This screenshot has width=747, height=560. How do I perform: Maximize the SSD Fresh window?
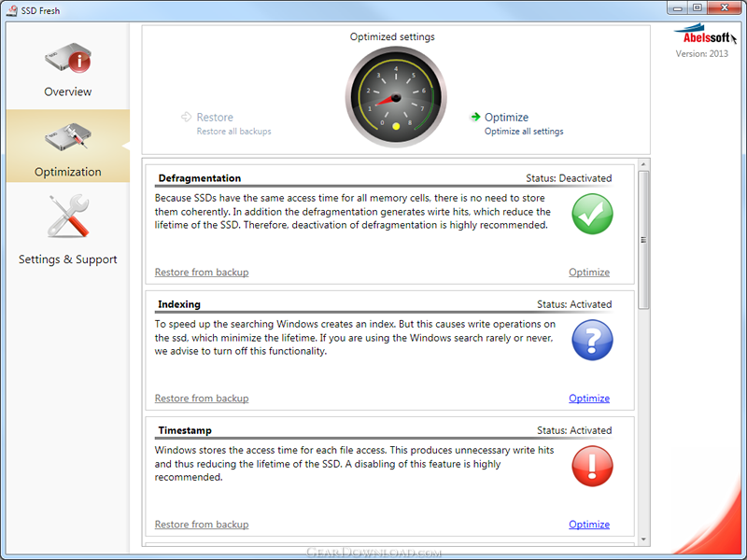point(698,8)
